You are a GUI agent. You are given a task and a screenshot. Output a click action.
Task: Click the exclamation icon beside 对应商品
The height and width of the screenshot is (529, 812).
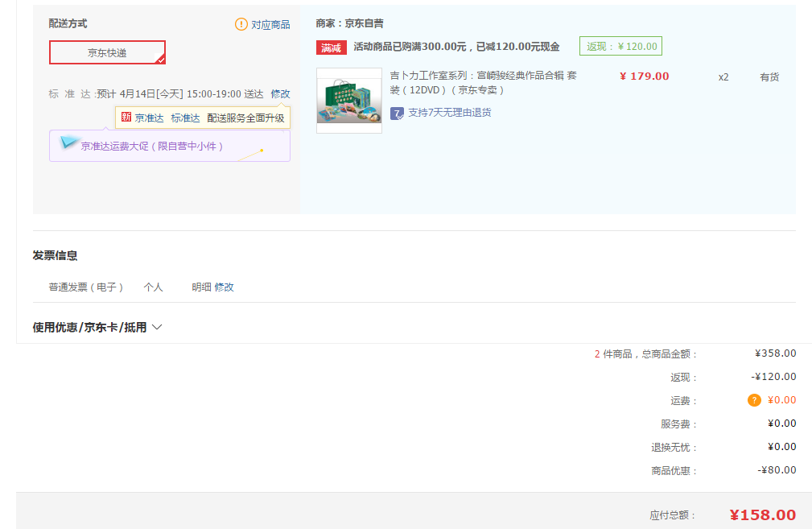241,24
